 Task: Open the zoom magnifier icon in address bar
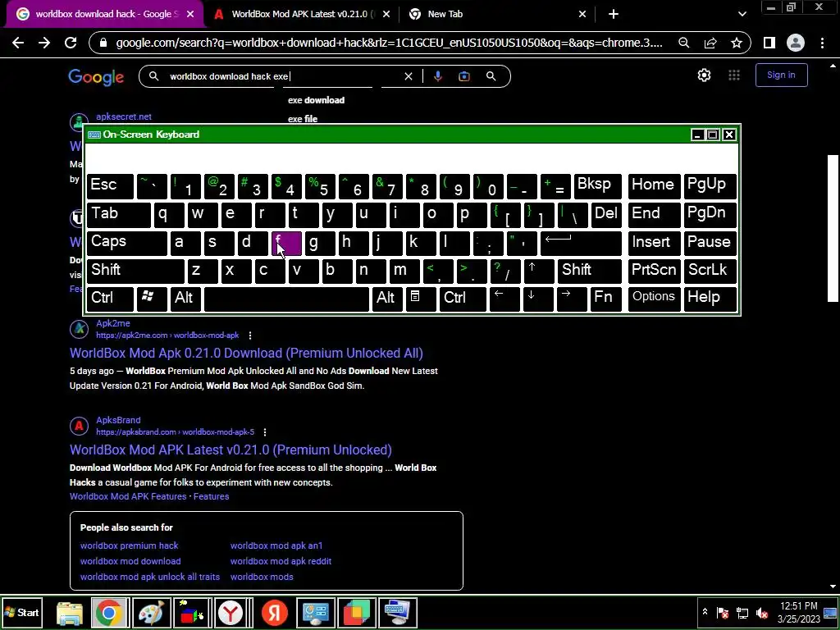(683, 43)
